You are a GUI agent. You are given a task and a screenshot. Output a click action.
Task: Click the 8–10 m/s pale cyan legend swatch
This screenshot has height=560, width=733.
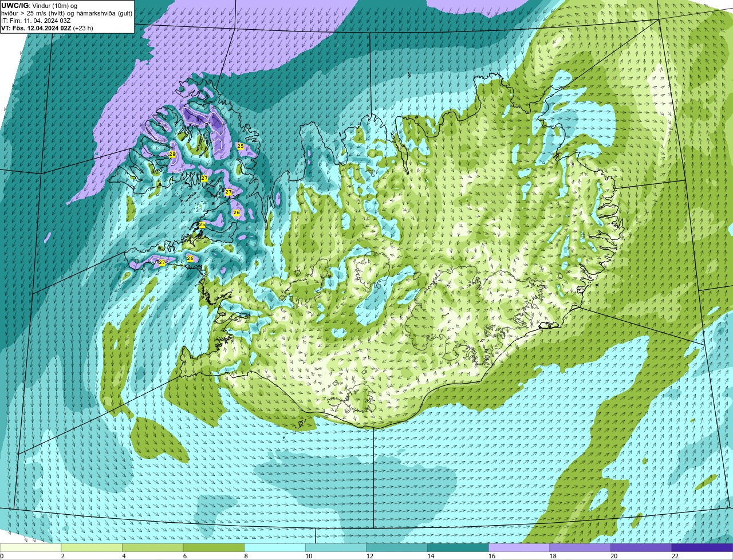click(275, 547)
